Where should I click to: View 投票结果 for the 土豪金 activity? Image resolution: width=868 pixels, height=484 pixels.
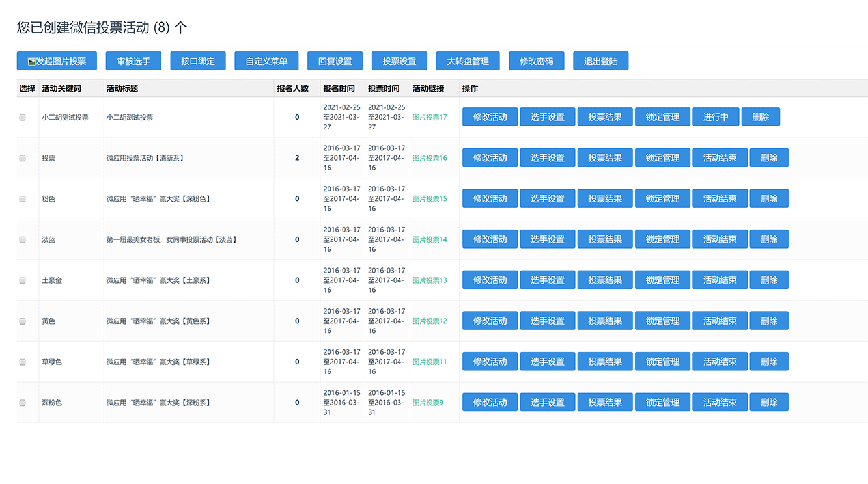604,280
